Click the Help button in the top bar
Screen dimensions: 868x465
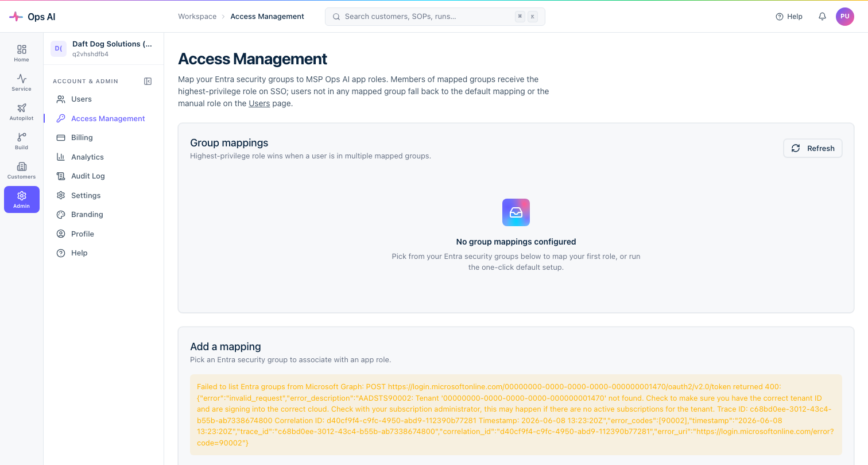[x=789, y=17]
